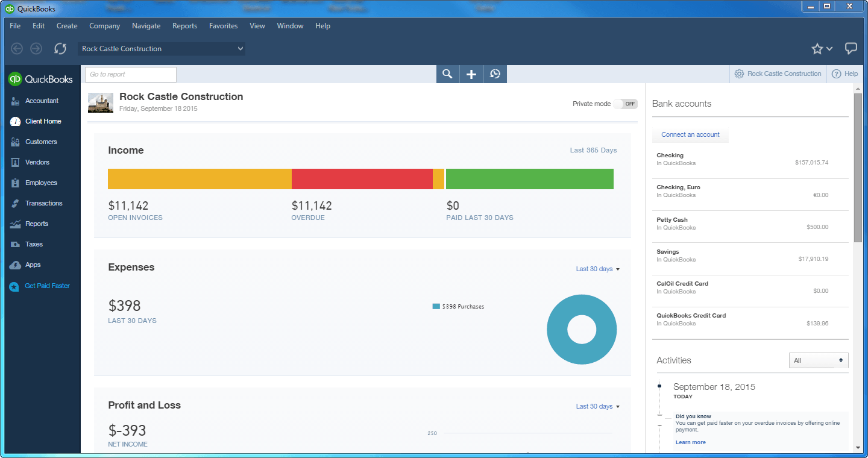Click the Get Paid Faster star icon
The image size is (868, 458).
(14, 286)
